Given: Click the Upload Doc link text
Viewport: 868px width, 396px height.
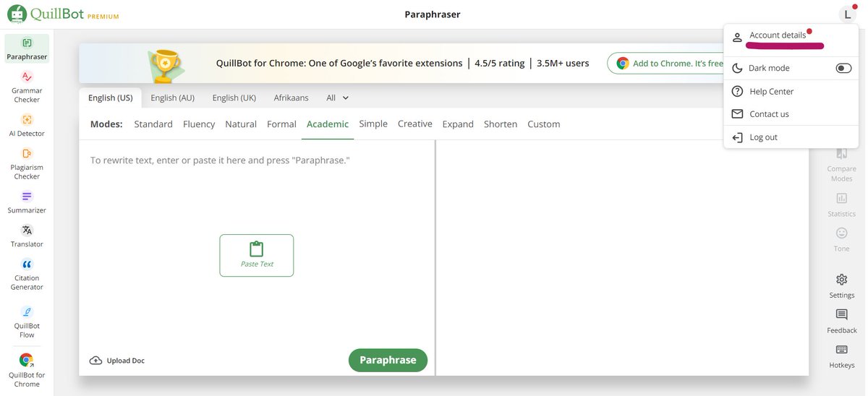Looking at the screenshot, I should [x=126, y=361].
